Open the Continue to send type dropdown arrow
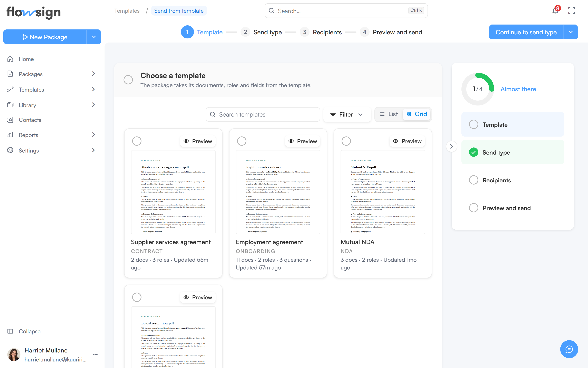Screen dimensions: 588x368 pyautogui.click(x=571, y=32)
